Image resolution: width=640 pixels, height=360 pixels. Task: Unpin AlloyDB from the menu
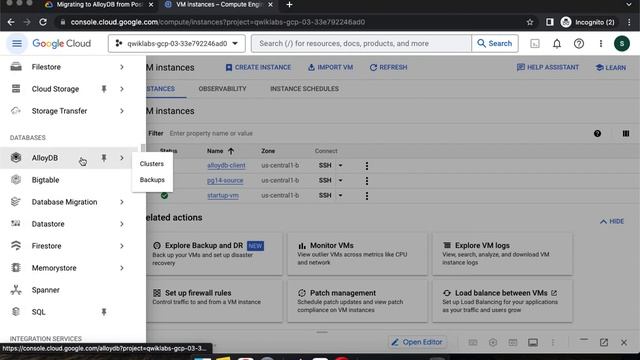pyautogui.click(x=104, y=158)
